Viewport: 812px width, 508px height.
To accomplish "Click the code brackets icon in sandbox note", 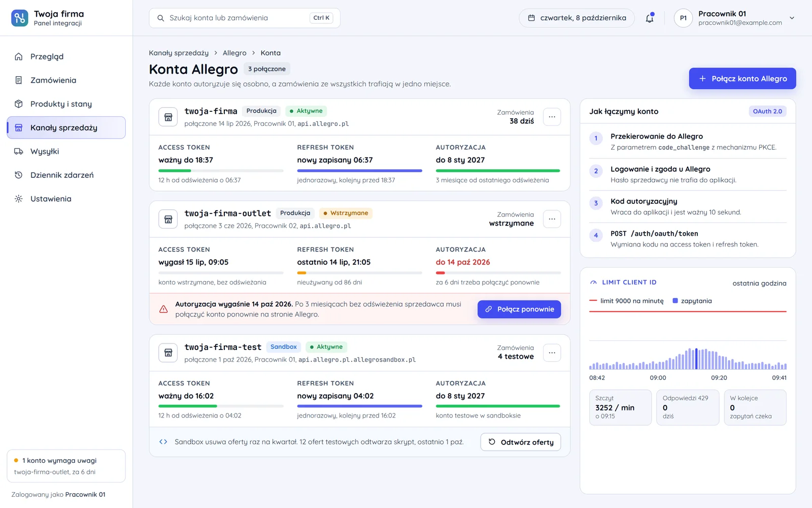I will point(163,442).
